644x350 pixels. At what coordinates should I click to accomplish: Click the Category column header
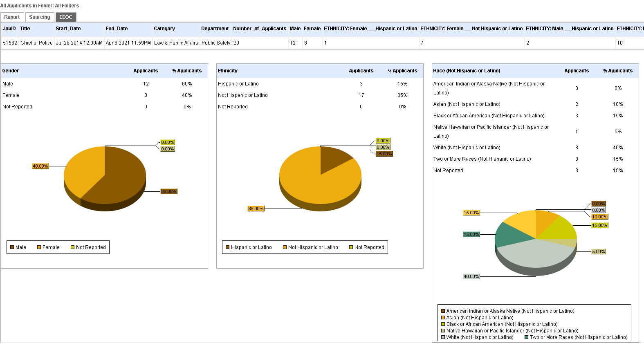point(164,29)
